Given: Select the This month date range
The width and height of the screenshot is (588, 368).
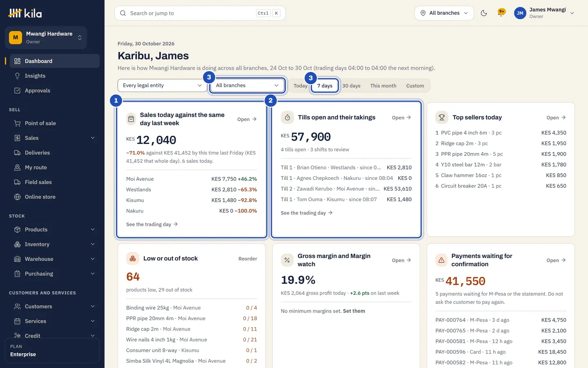Looking at the screenshot, I should [383, 86].
